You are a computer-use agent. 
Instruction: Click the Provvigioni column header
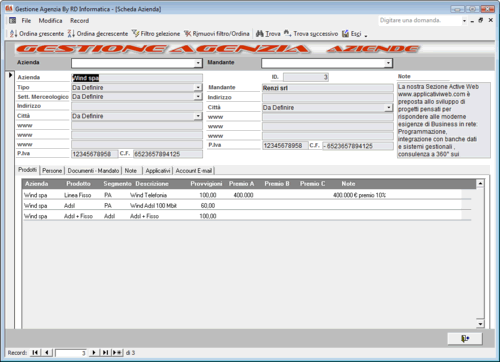coord(206,184)
